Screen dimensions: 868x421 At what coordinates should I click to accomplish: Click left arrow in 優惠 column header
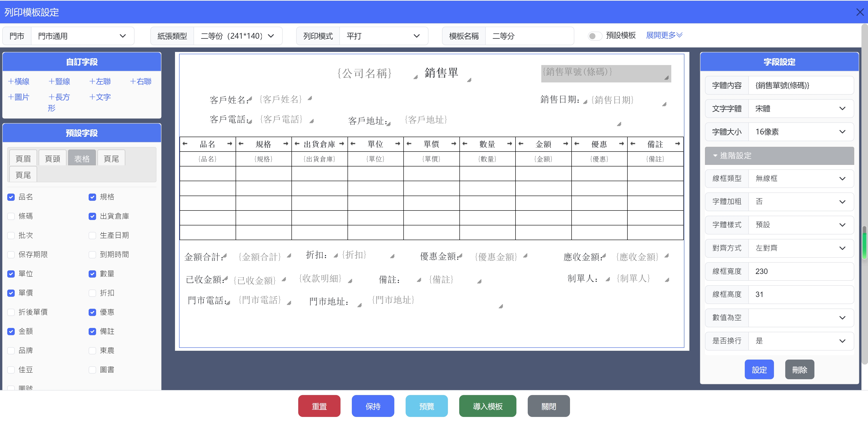(x=577, y=144)
